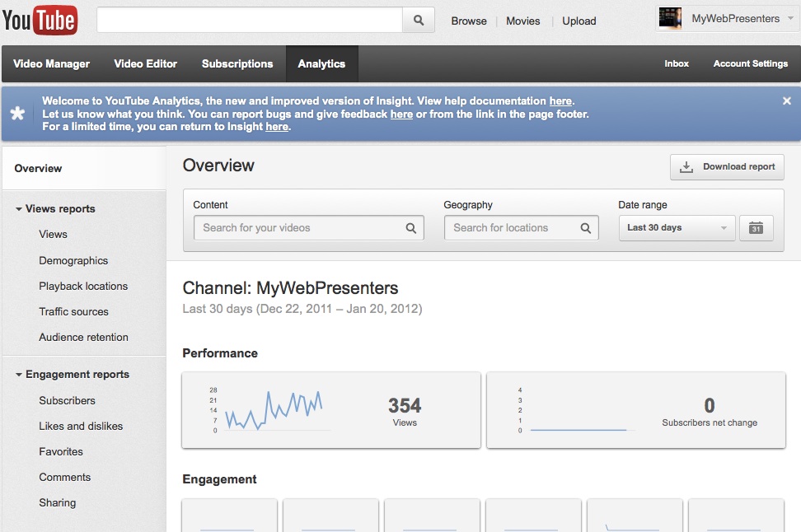Open the Subscriptions tab
Viewport: 801px width, 532px height.
pos(237,64)
